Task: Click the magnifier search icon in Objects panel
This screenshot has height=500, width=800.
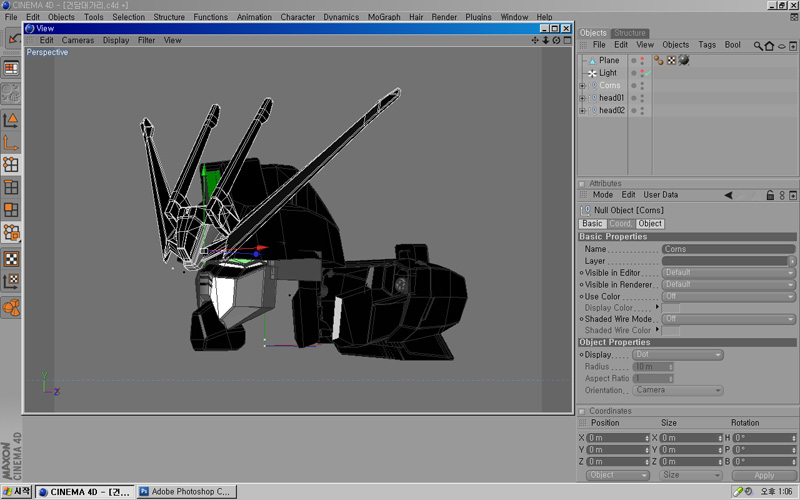Action: coord(758,46)
